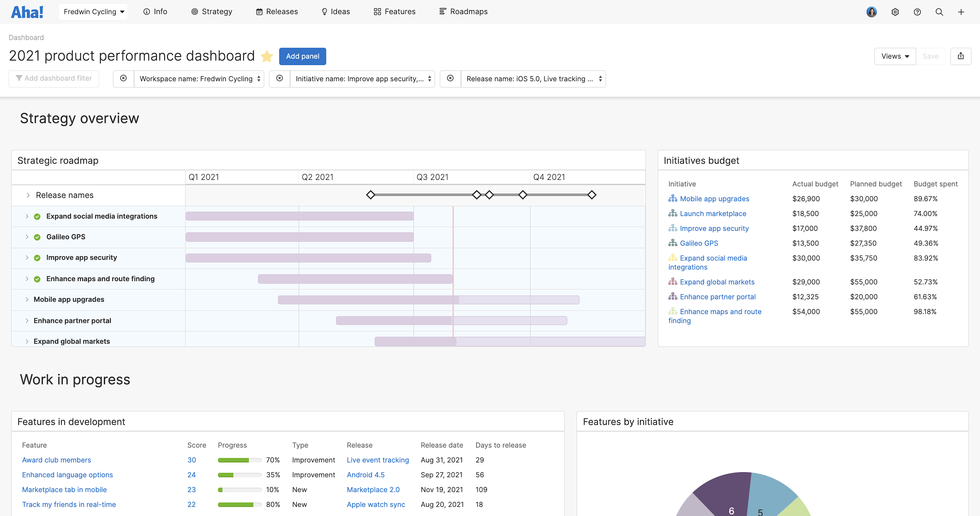Switch to the Features section
The height and width of the screenshot is (516, 980).
click(395, 11)
